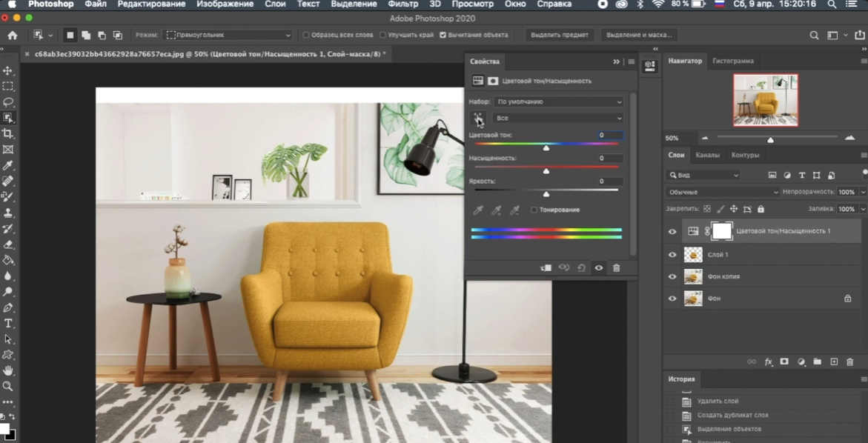Open the Заливка percentage dropdown arrow
868x443 pixels.
click(863, 209)
